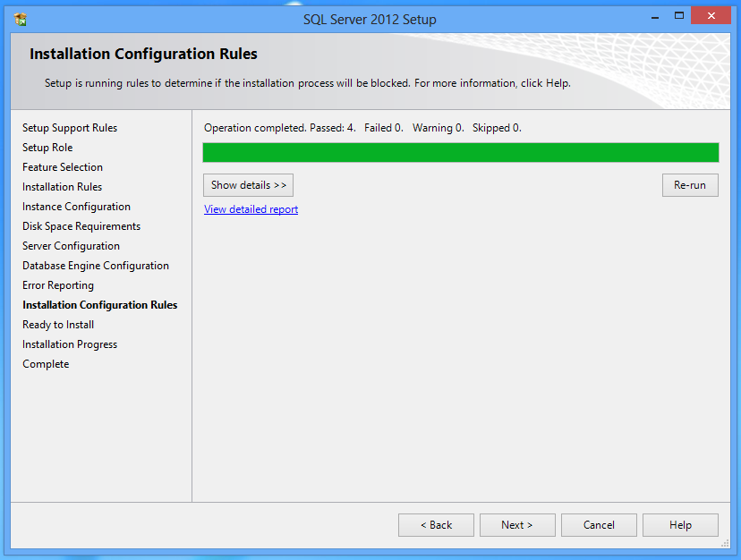Select bold Installation Configuration Rules sidebar step
Viewport: 741px width, 560px height.
[x=100, y=305]
